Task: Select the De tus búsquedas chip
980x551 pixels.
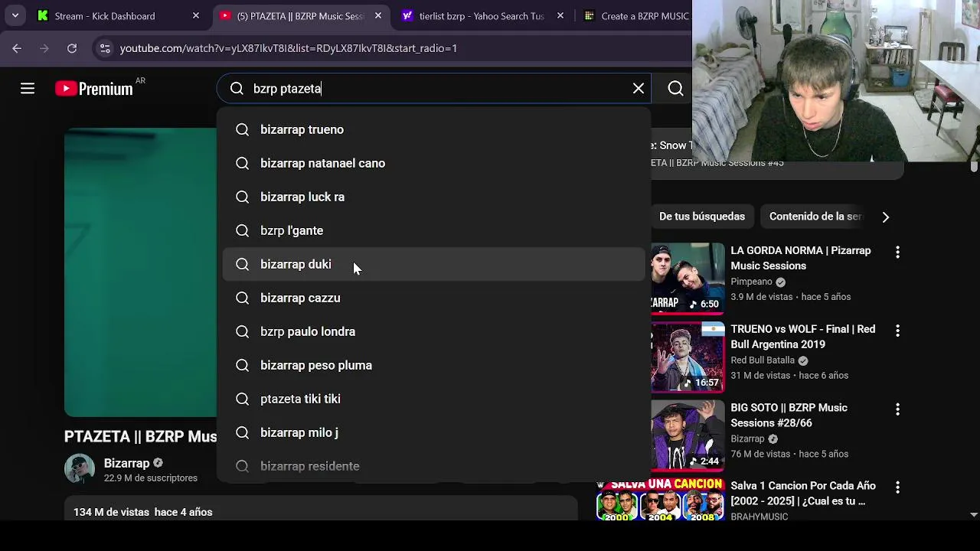Action: pyautogui.click(x=702, y=217)
